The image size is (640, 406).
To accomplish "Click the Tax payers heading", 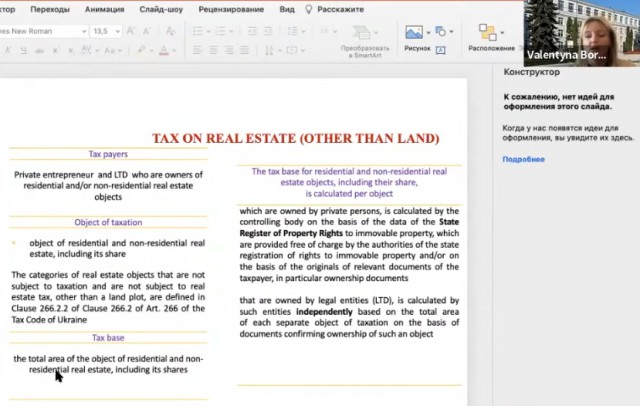I will click(108, 154).
